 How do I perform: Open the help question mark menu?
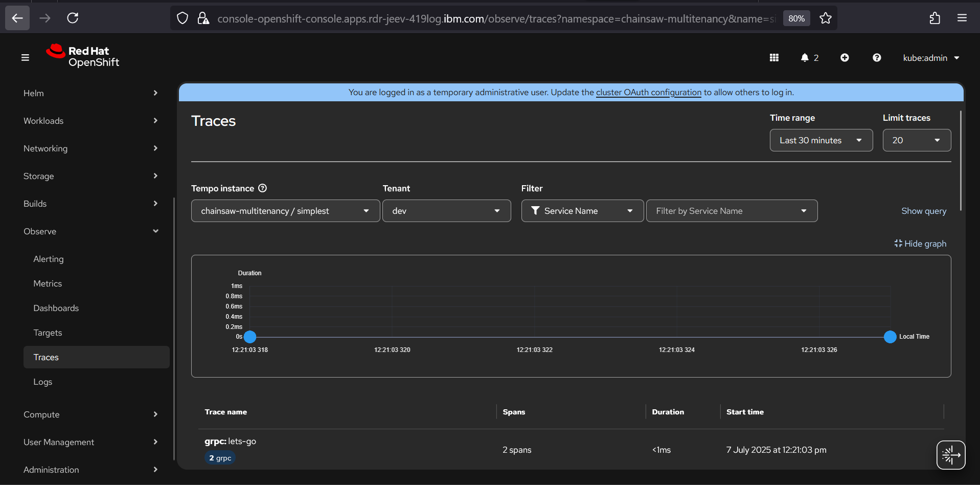click(x=877, y=58)
